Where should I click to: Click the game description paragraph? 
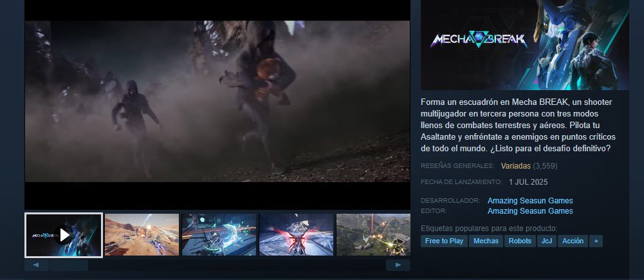tap(519, 125)
